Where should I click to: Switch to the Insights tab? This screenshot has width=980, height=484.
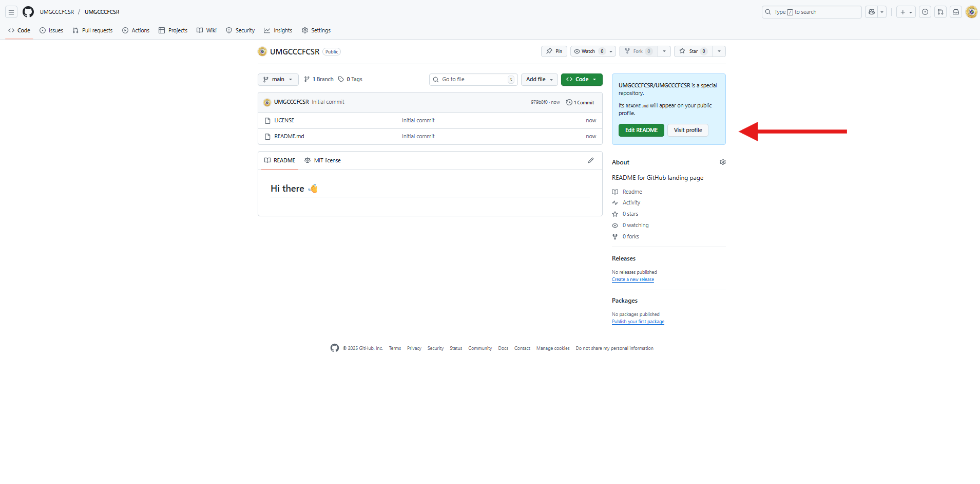click(x=278, y=30)
